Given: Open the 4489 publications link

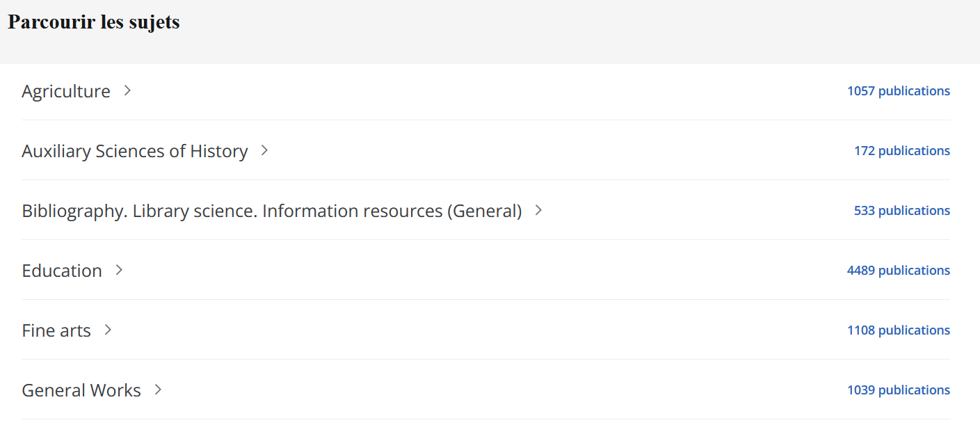Looking at the screenshot, I should pos(898,271).
